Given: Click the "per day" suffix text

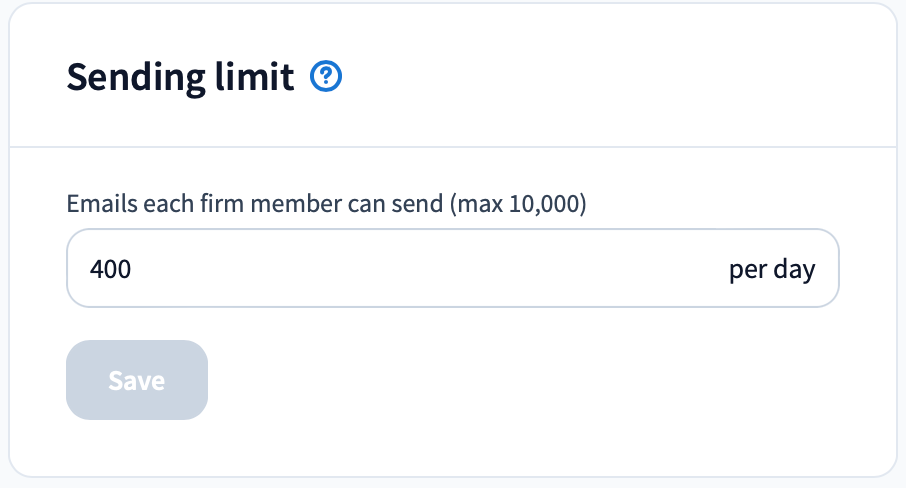Looking at the screenshot, I should [x=771, y=269].
